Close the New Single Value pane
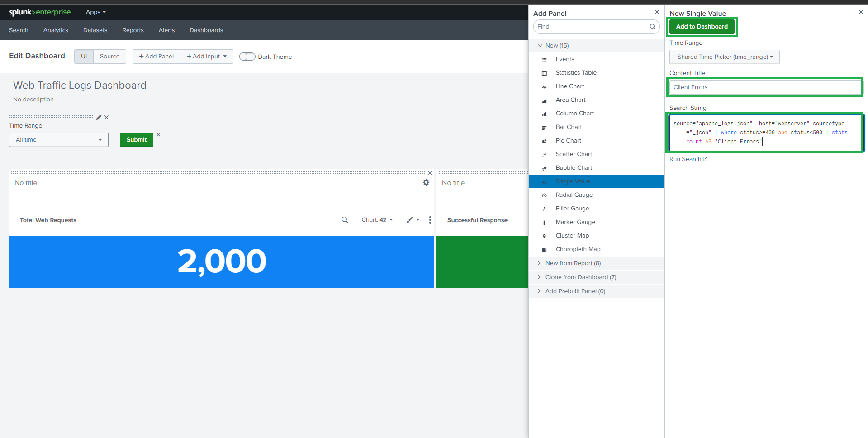 coord(861,12)
